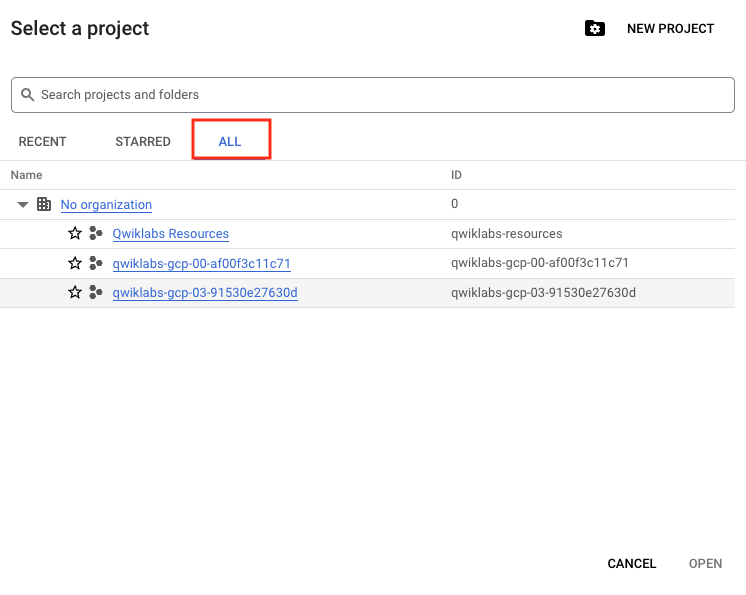Click project icon beside qwiklabs-gcp-03-91530e27630d
The width and height of the screenshot is (746, 595).
(x=96, y=292)
